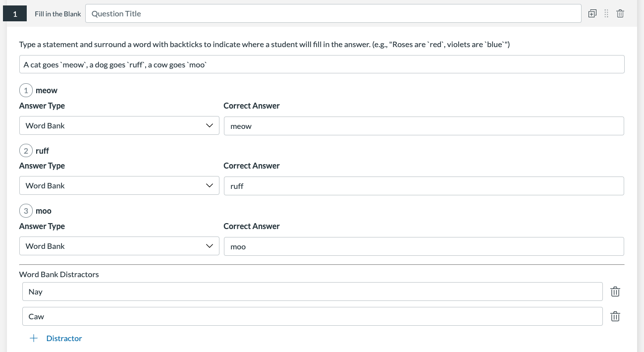The image size is (644, 352).
Task: Remove the "Caw" distractor
Action: click(x=615, y=316)
